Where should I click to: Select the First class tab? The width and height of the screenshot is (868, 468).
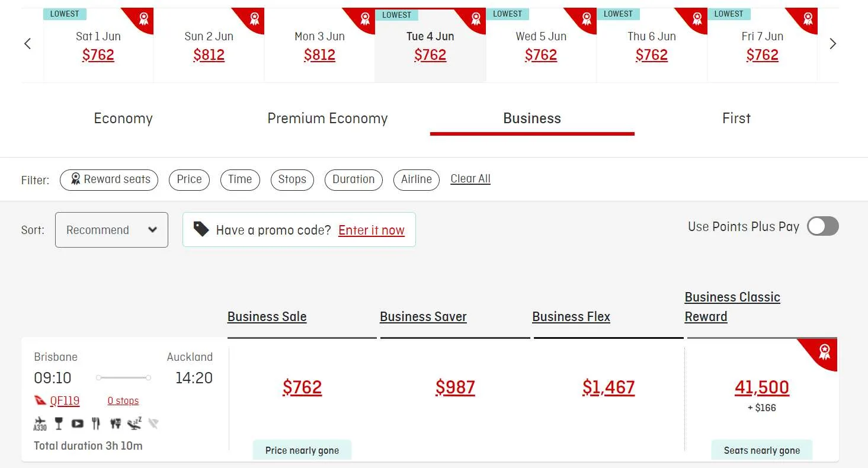coord(736,118)
